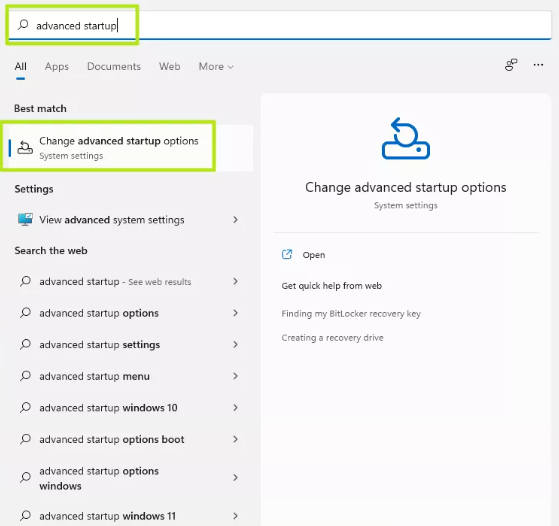Select the 'advanced startup options windows' suggestion
Viewport: 559px width, 526px height.
(127, 478)
